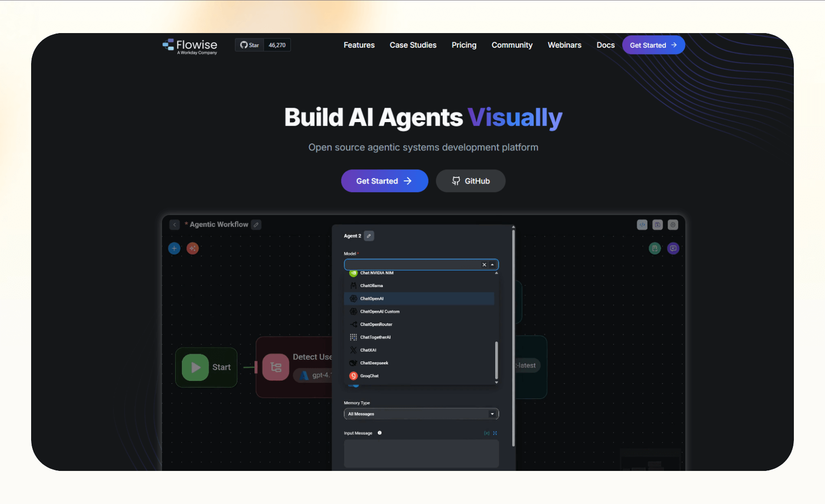This screenshot has height=504, width=825.
Task: Select Chat NVIDIA NIM from the list
Action: pyautogui.click(x=419, y=273)
